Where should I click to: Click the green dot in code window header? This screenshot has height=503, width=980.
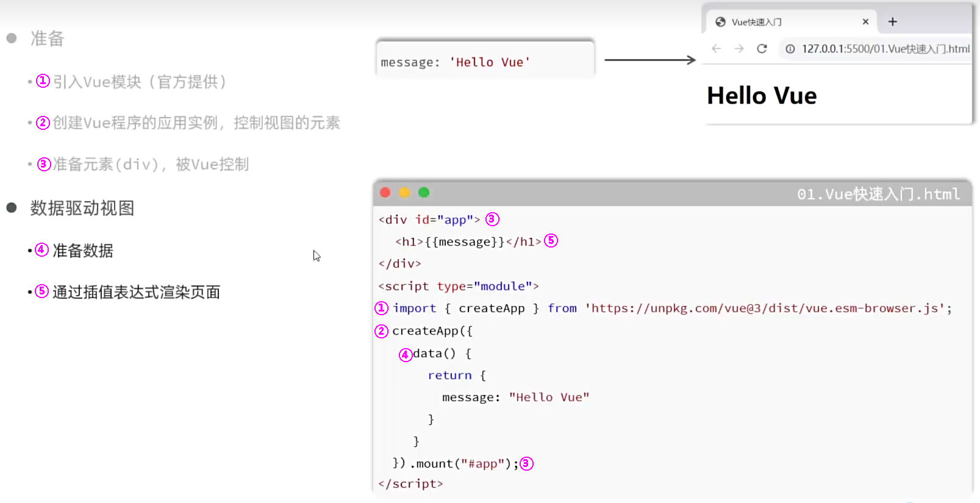tap(424, 193)
